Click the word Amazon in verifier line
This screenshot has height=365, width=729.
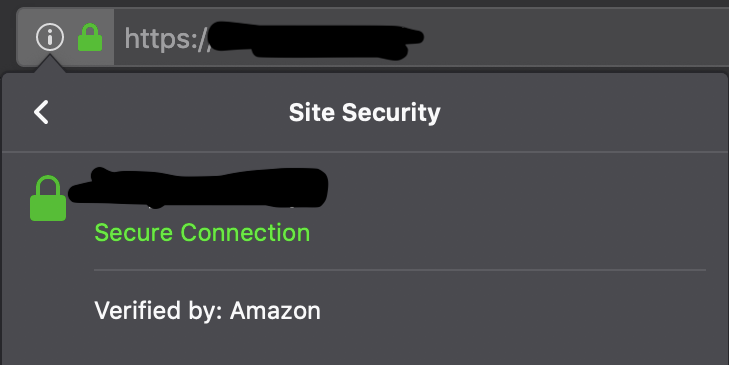[275, 311]
